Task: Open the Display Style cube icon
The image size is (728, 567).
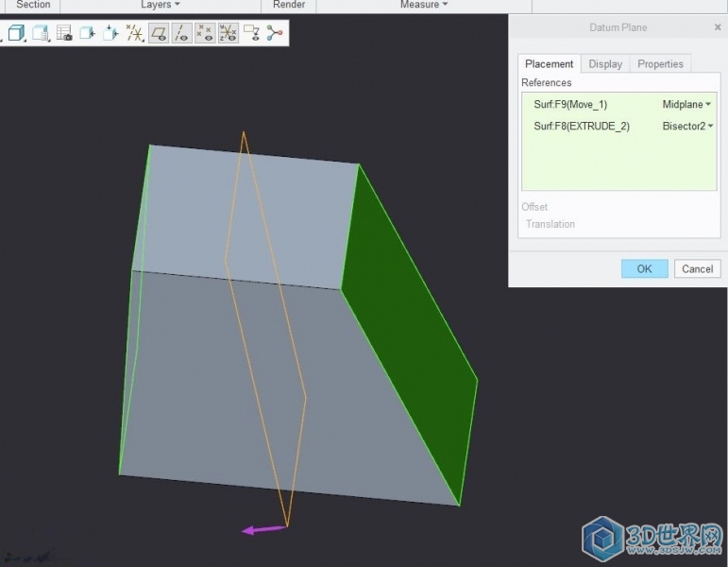Action: coord(16,33)
